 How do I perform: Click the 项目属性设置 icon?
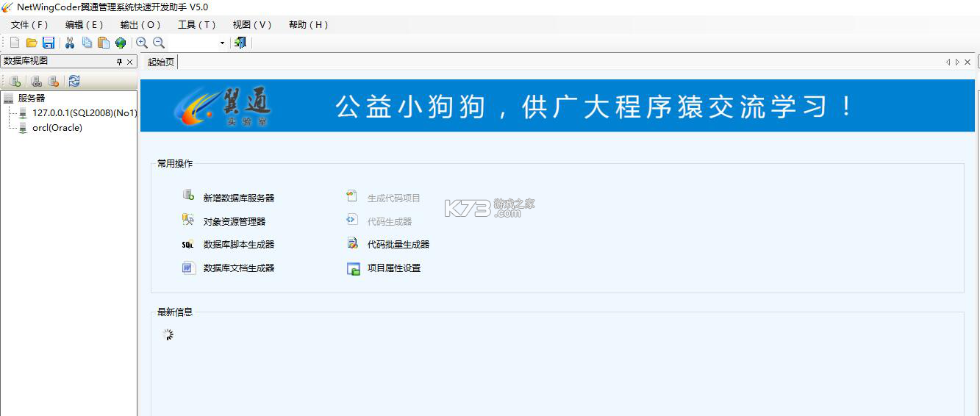353,269
